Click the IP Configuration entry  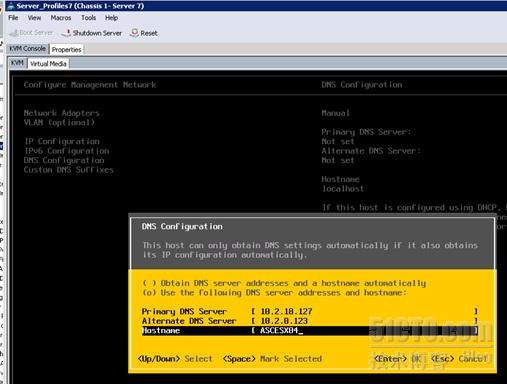pyautogui.click(x=62, y=142)
